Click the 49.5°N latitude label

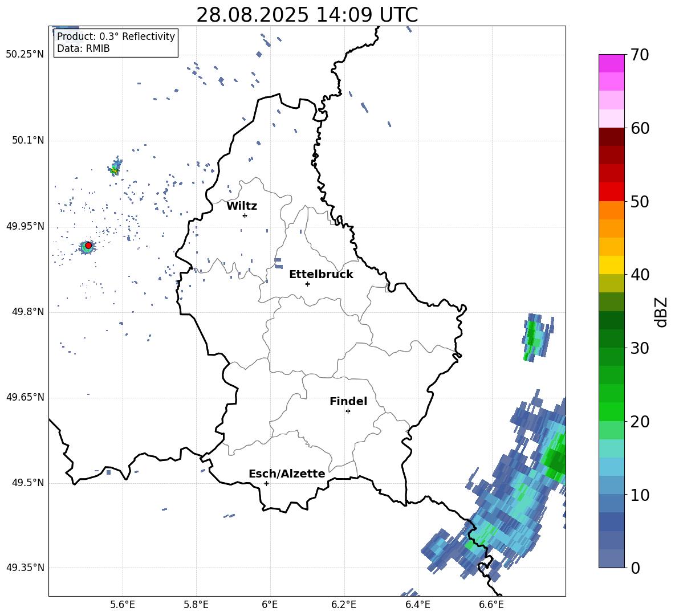(28, 483)
